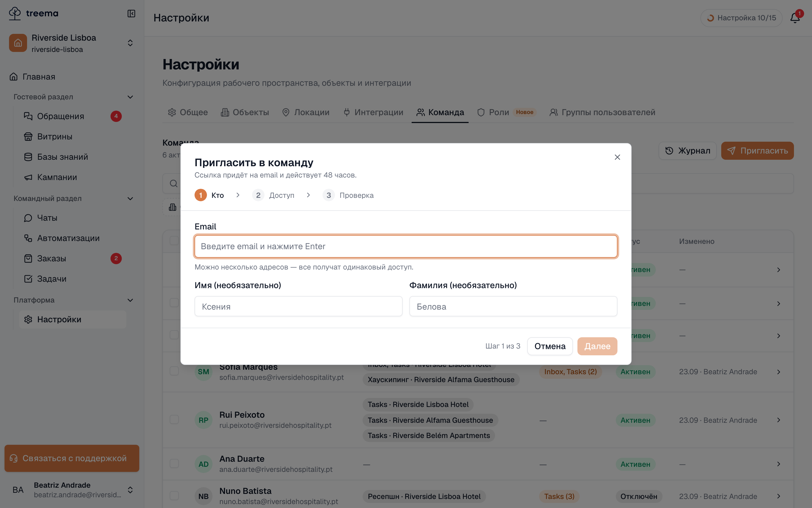812x508 pixels.
Task: Click the treema logo
Action: [33, 14]
